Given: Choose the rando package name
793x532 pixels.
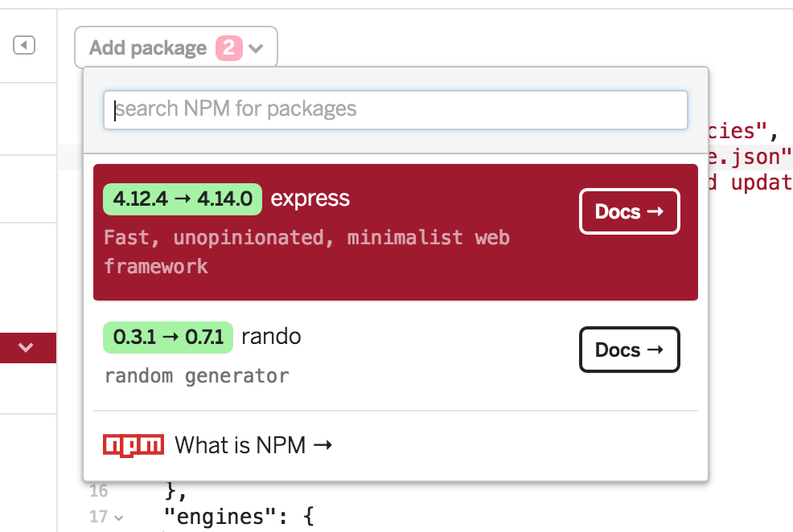Looking at the screenshot, I should click(x=271, y=337).
